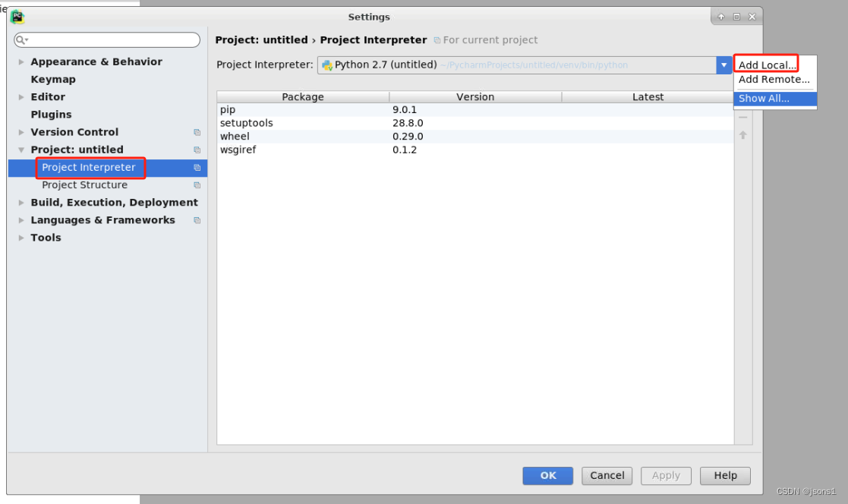
Task: Sort packages by the Version column header
Action: 475,96
